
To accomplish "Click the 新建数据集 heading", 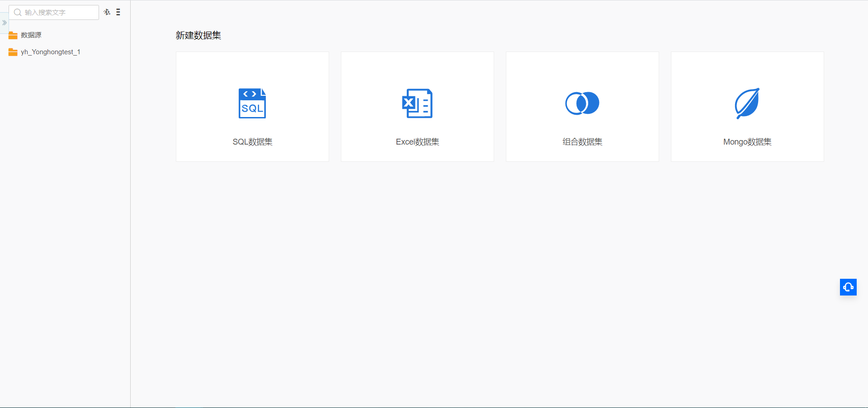I will 198,35.
